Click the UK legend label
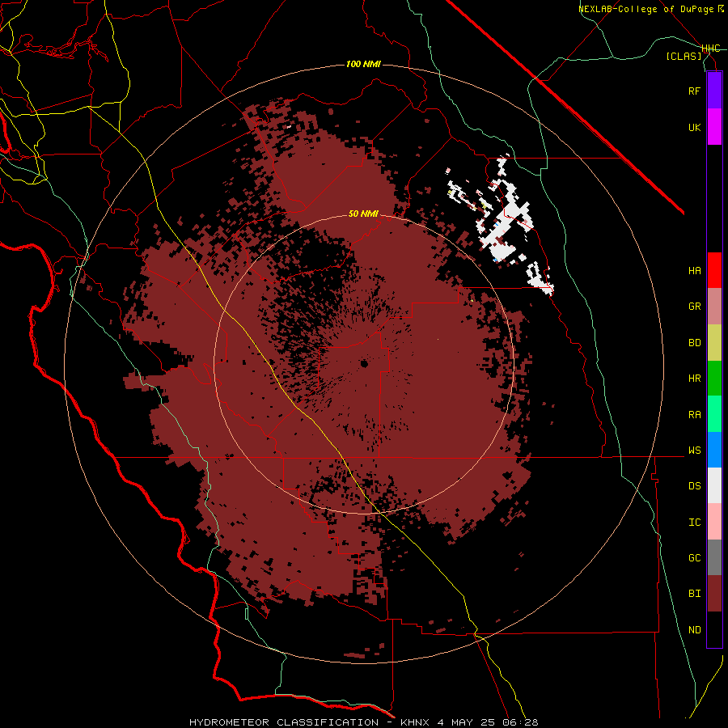The image size is (728, 728). [x=694, y=128]
